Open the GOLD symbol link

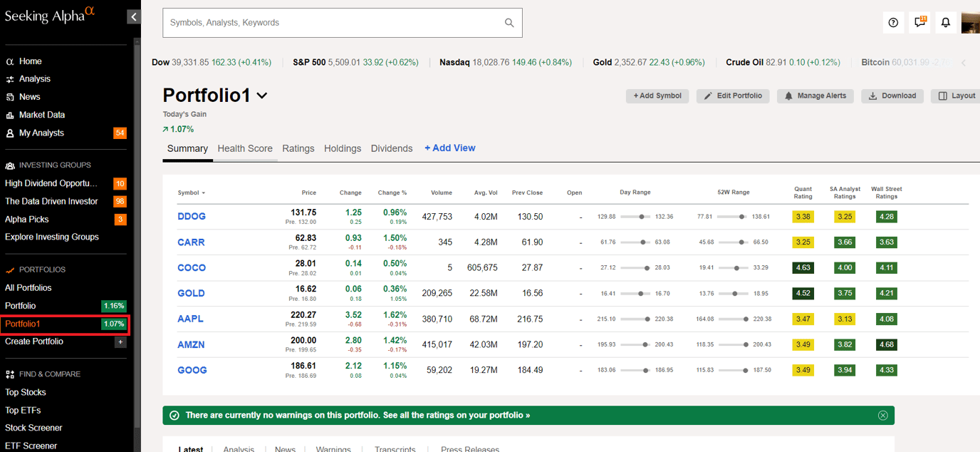(x=191, y=293)
